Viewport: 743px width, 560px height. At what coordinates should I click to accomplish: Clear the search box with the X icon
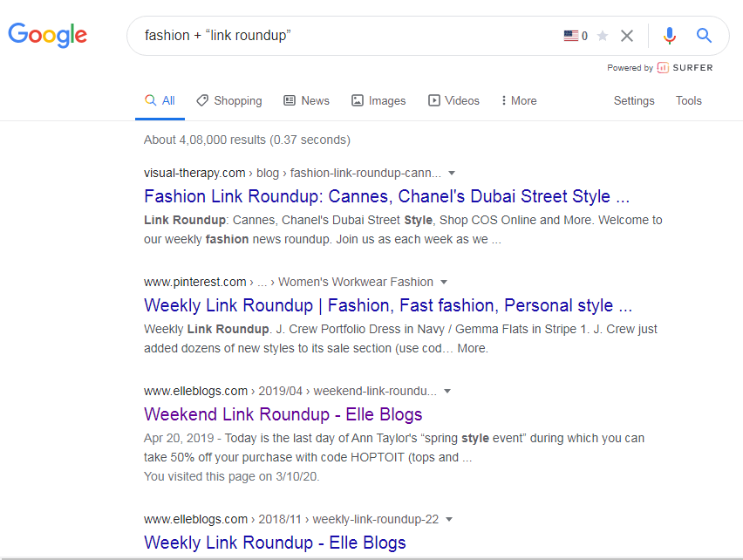pos(627,36)
